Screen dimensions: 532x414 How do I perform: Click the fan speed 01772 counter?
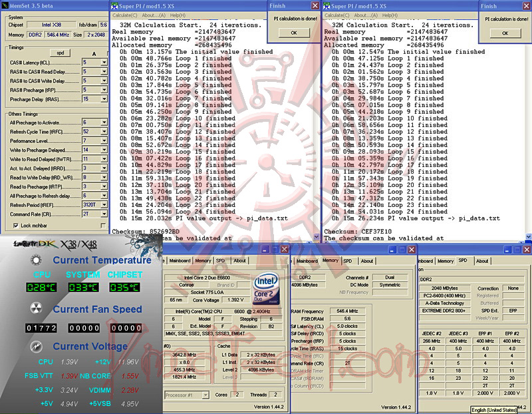pyautogui.click(x=41, y=328)
